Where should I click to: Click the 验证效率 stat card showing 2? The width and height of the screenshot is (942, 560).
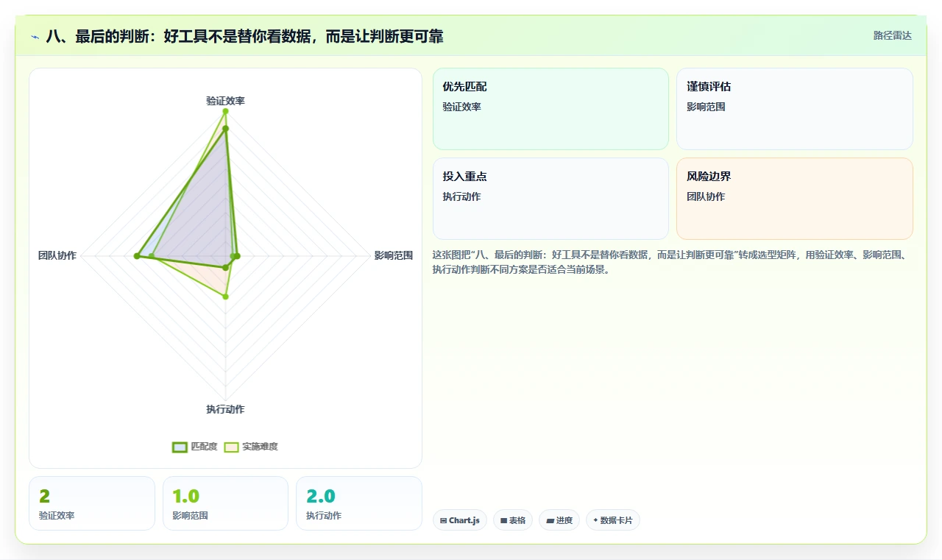[92, 503]
